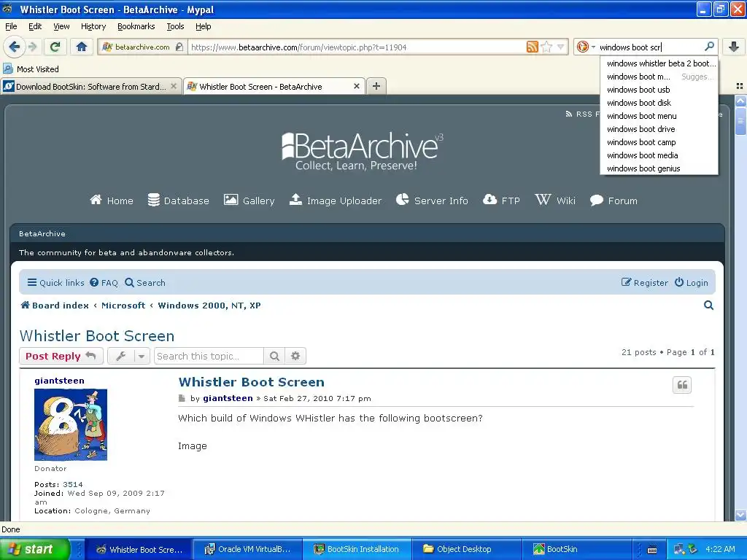Open the FTP nav link
747x560 pixels.
tap(501, 201)
